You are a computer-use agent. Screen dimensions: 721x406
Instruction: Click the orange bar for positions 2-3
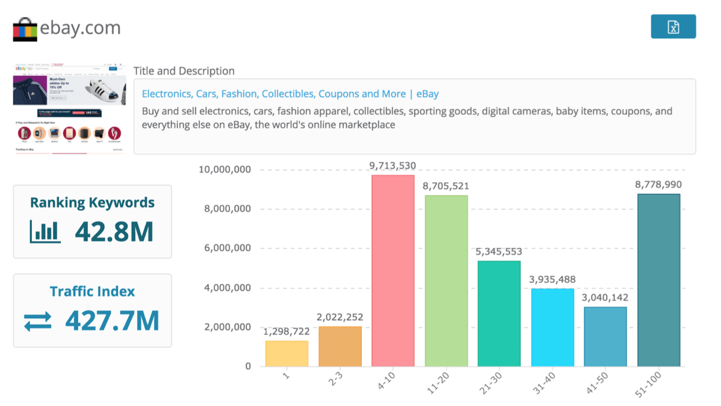pyautogui.click(x=340, y=346)
